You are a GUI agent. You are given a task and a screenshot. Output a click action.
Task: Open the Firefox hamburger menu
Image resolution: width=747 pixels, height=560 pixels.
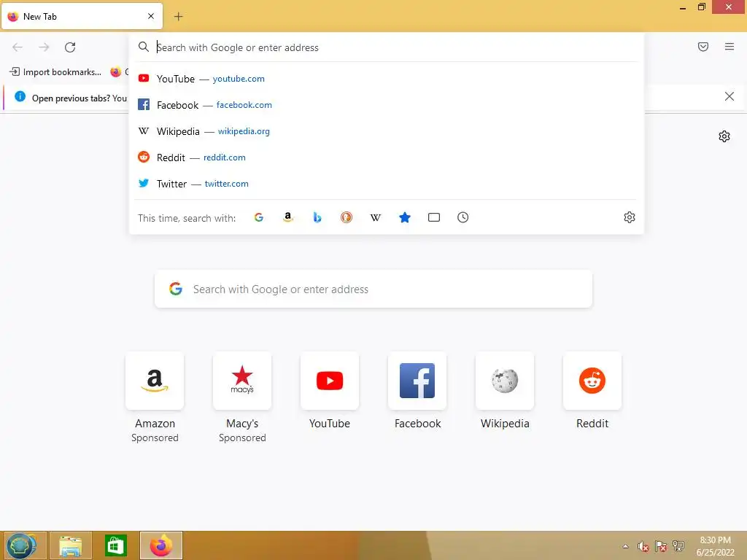[x=729, y=47]
